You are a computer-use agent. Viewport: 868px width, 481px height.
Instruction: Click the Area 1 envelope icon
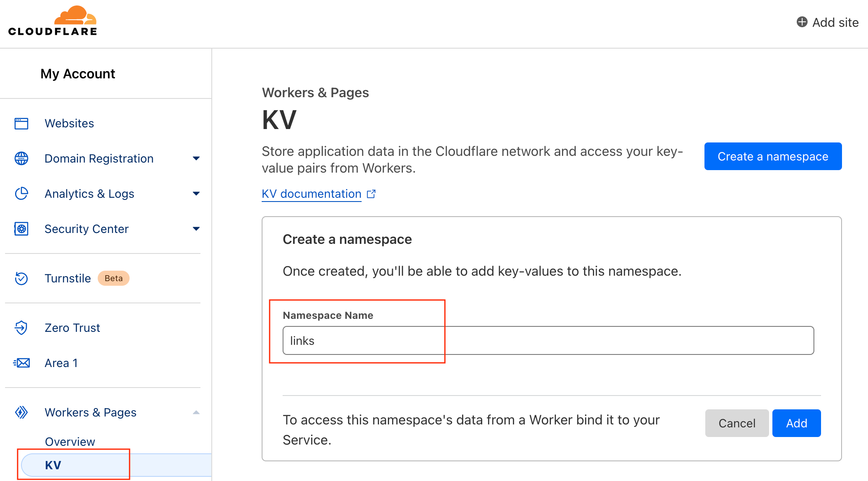21,363
